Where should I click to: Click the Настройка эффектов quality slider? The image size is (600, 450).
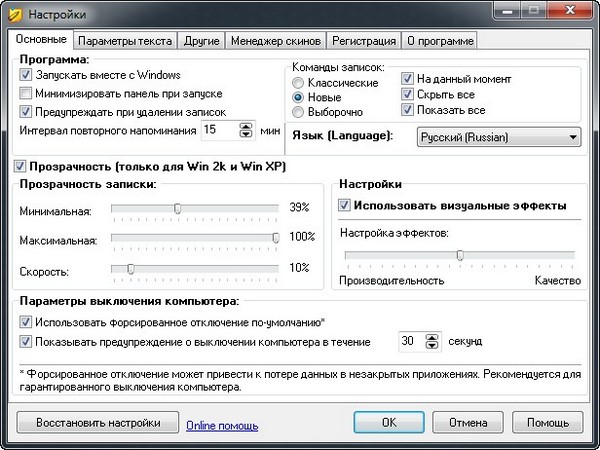(x=459, y=255)
